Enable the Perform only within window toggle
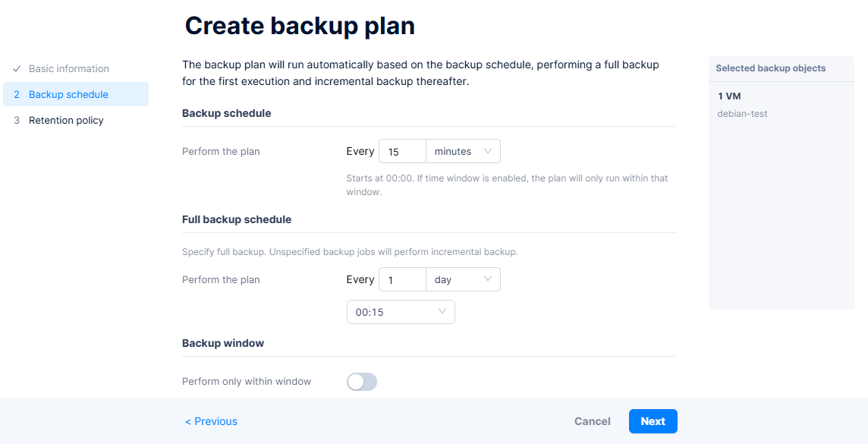This screenshot has width=868, height=444. click(362, 382)
